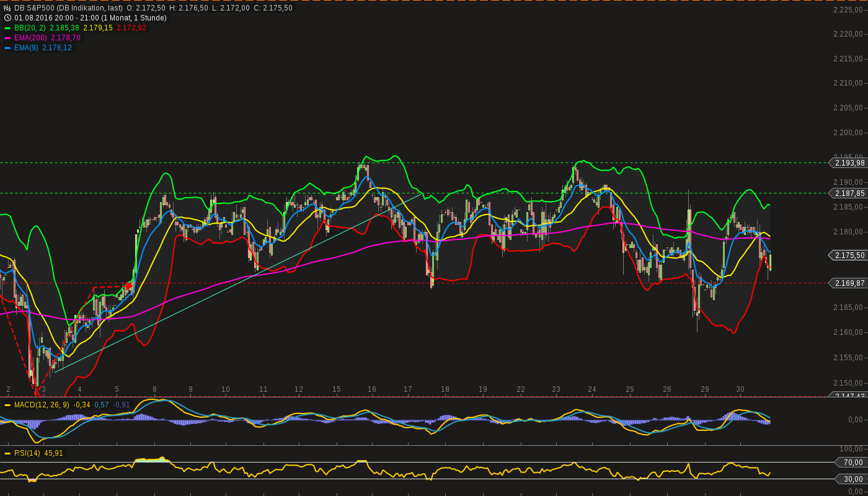The height and width of the screenshot is (496, 868).
Task: Click the 2.187,85 price level tag
Action: (x=848, y=193)
